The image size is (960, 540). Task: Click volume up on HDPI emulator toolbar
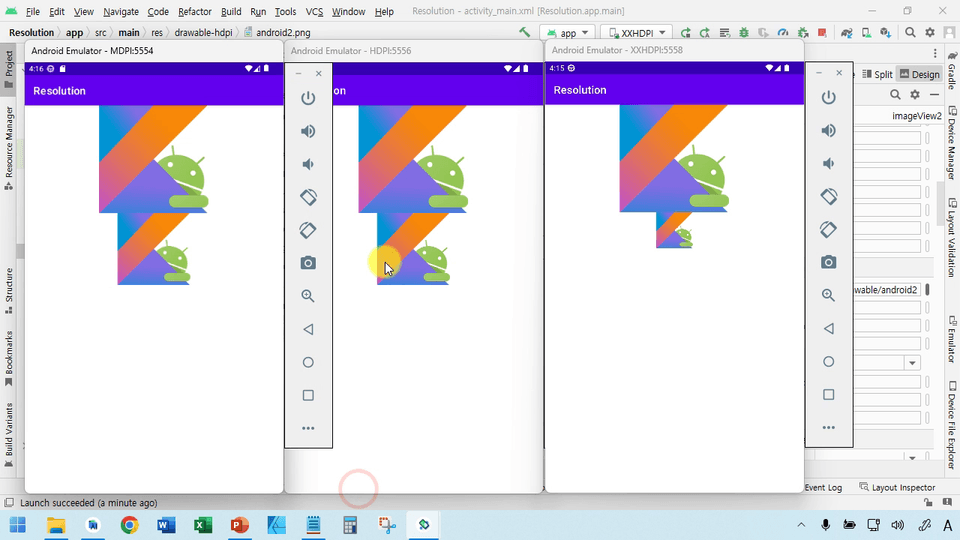[308, 131]
